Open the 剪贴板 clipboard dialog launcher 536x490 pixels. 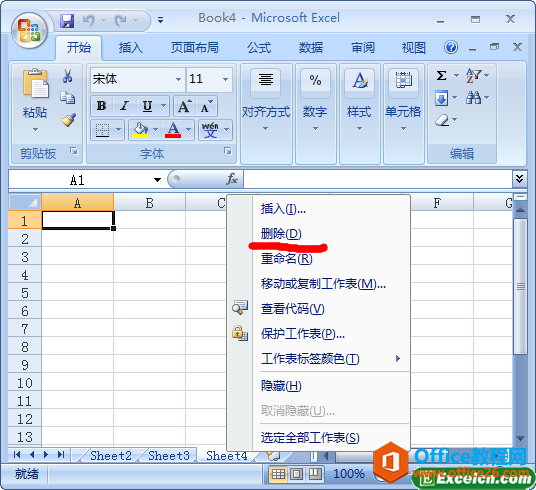[x=74, y=151]
